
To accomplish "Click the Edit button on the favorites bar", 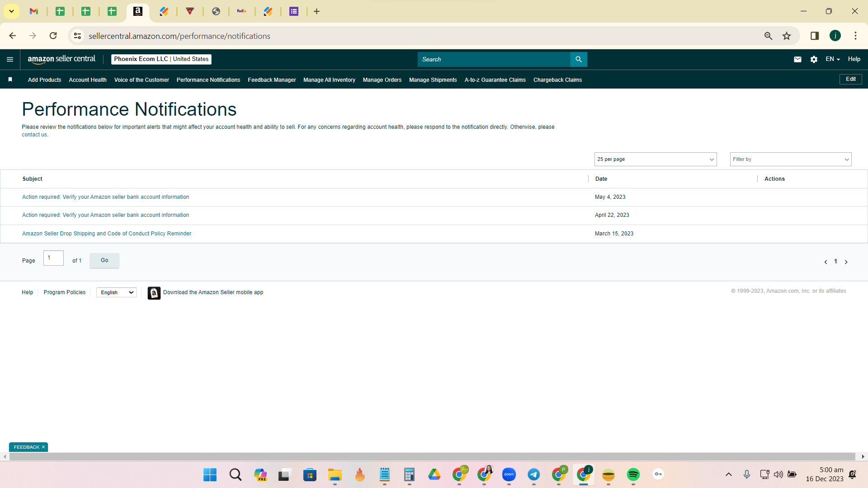I will [851, 79].
